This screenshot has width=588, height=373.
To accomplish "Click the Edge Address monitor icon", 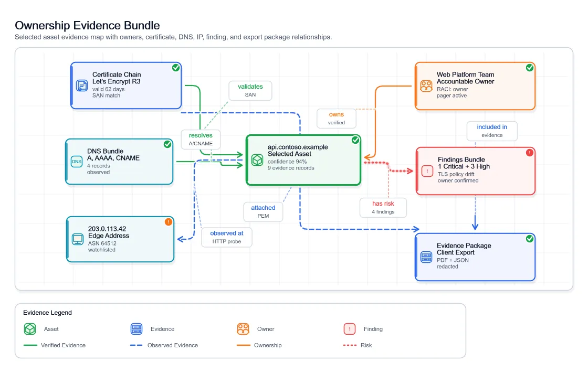I will (78, 239).
